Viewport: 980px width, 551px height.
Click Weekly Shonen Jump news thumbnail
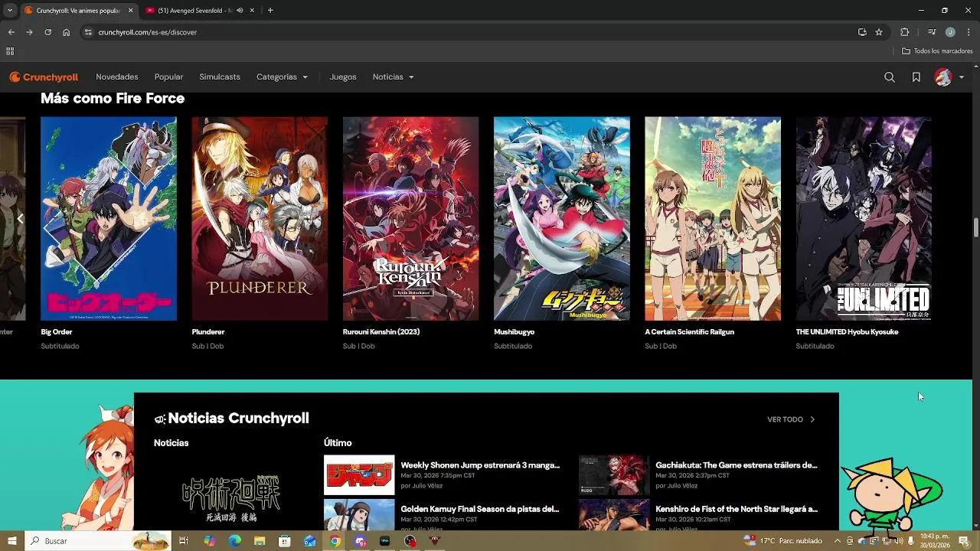click(359, 475)
